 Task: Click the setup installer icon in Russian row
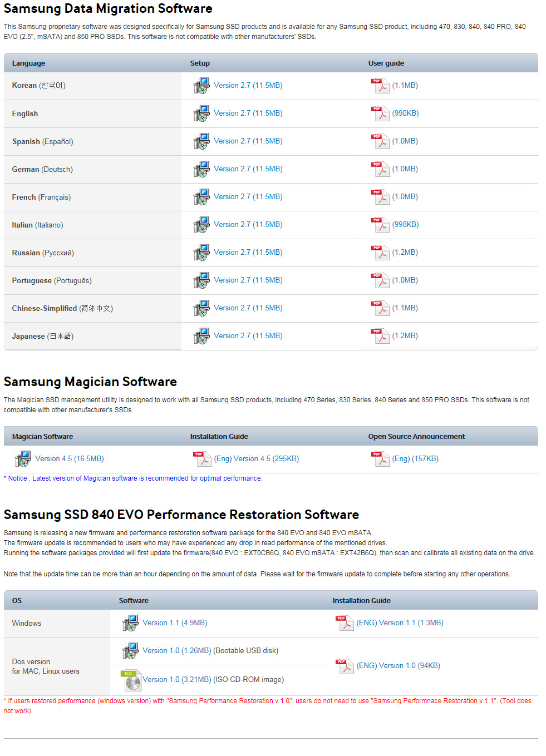click(201, 253)
